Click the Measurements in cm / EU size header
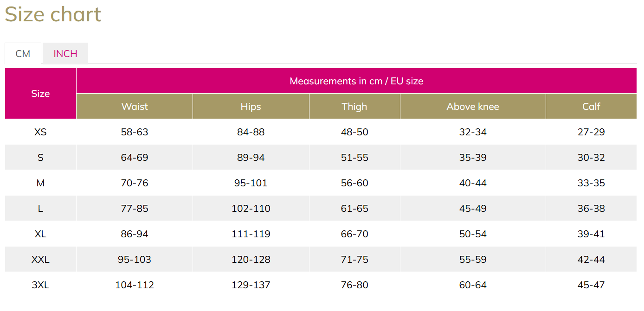 [x=356, y=81]
